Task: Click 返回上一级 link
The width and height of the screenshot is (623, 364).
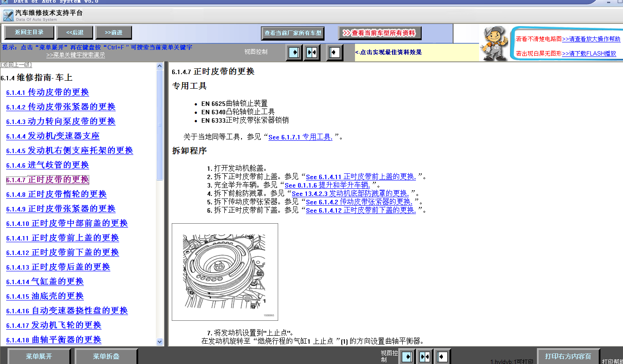Action: point(16,65)
